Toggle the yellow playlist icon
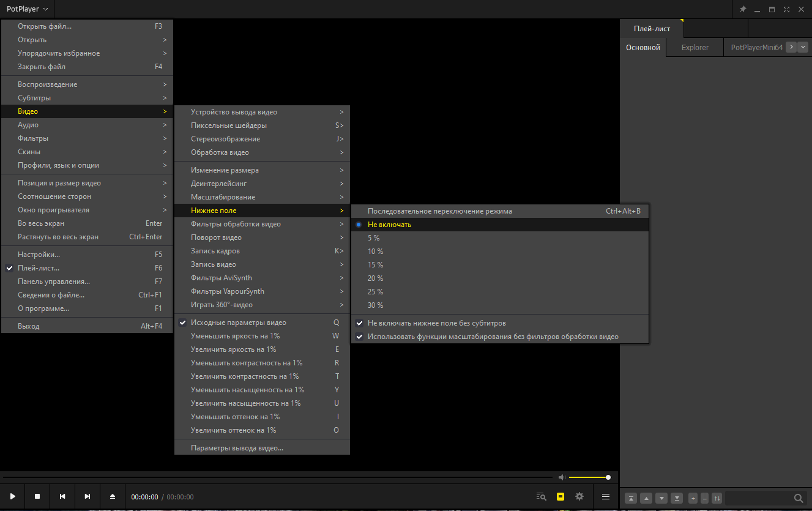812x511 pixels. (x=561, y=496)
